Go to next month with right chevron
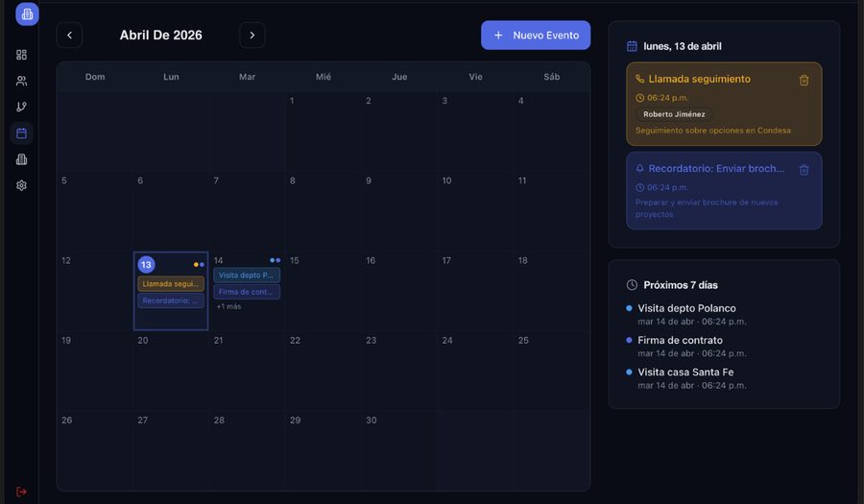This screenshot has width=864, height=504. [252, 36]
